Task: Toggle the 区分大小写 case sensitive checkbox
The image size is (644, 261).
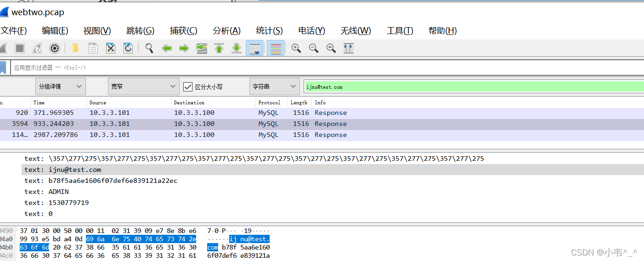Action: coord(187,86)
